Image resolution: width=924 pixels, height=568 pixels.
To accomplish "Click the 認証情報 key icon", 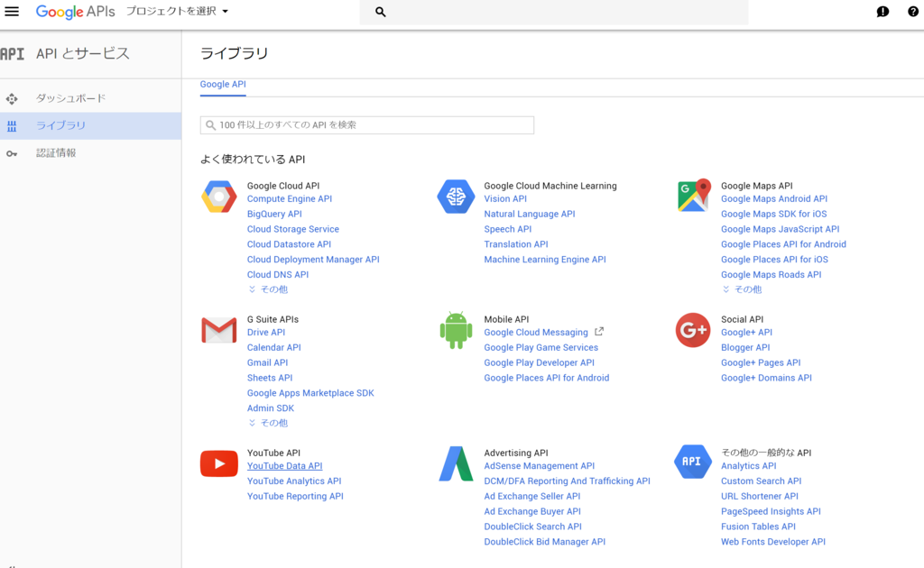I will (x=12, y=153).
